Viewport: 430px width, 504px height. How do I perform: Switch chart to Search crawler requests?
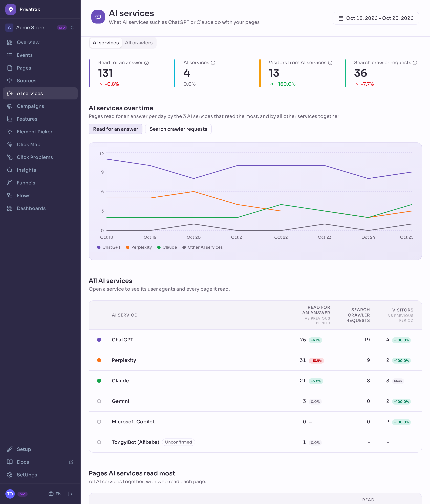[178, 129]
